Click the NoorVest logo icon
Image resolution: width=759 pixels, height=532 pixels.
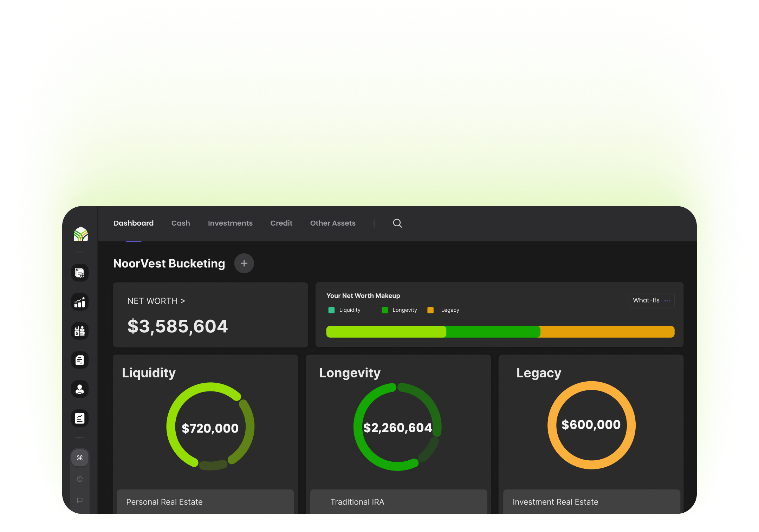(80, 234)
